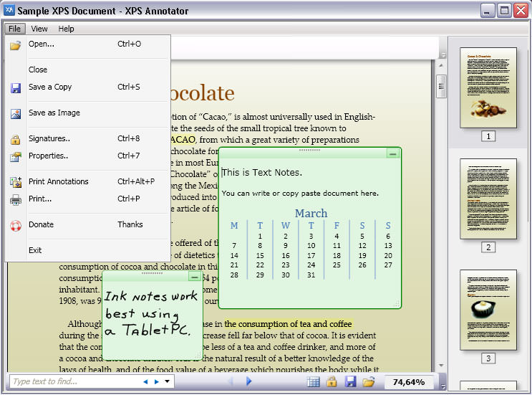Select Print... menu entry
The height and width of the screenshot is (395, 532).
87,199
